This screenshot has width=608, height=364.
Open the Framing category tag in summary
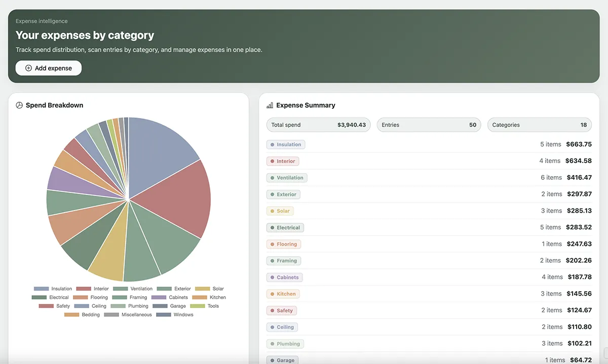coord(284,261)
